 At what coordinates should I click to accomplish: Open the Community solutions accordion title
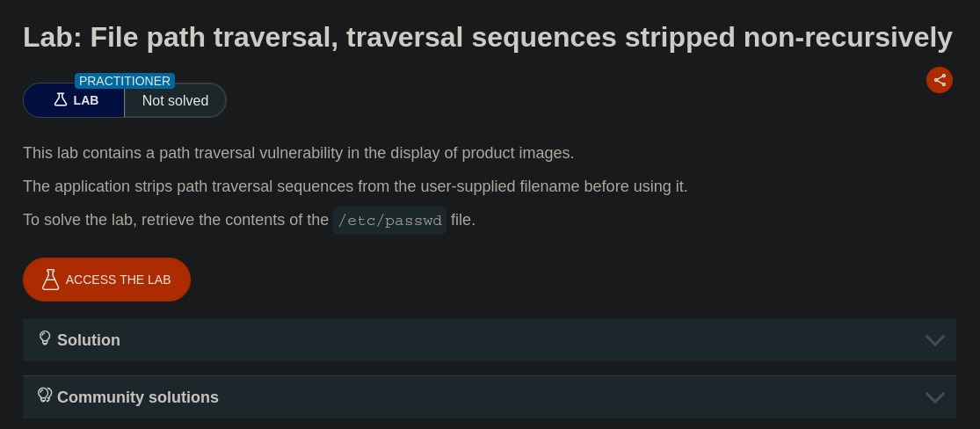(x=138, y=397)
